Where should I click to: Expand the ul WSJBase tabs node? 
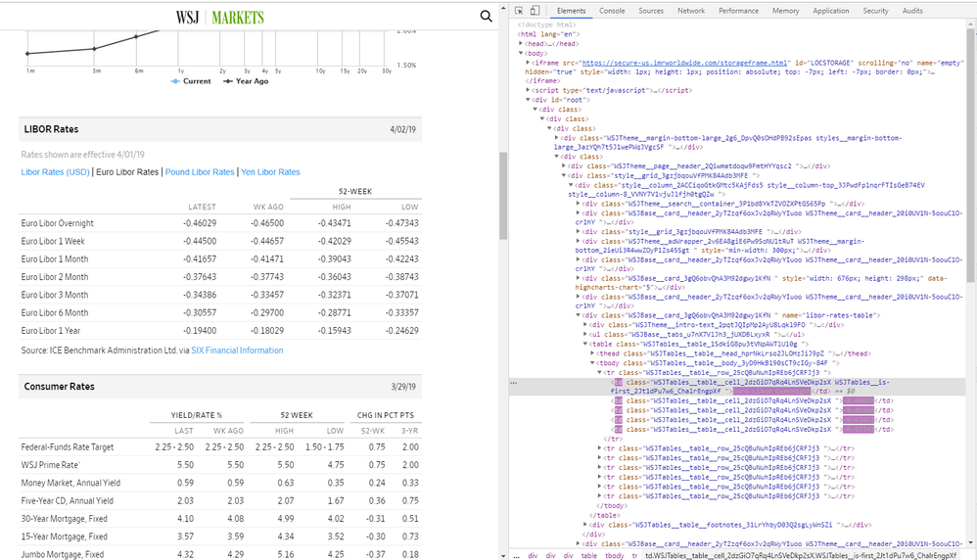click(585, 334)
